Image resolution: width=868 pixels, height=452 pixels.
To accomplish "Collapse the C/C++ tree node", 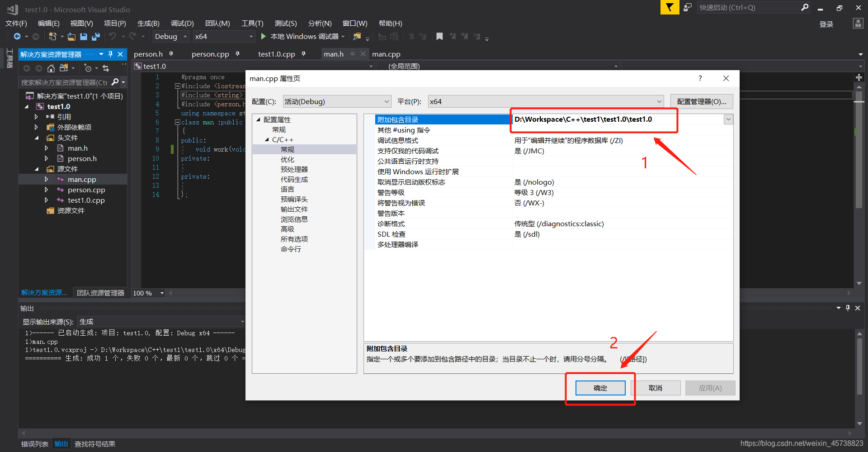I will tap(267, 140).
